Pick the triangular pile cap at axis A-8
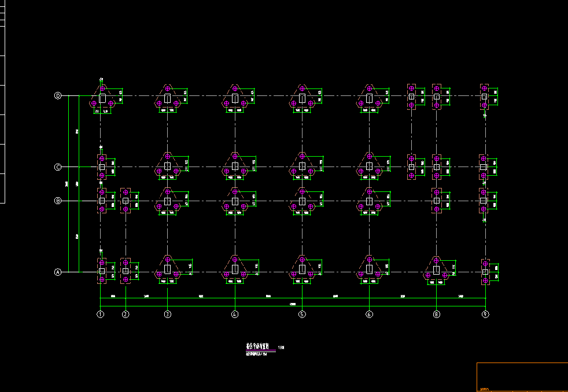Image resolution: width=568 pixels, height=392 pixels. tap(437, 268)
